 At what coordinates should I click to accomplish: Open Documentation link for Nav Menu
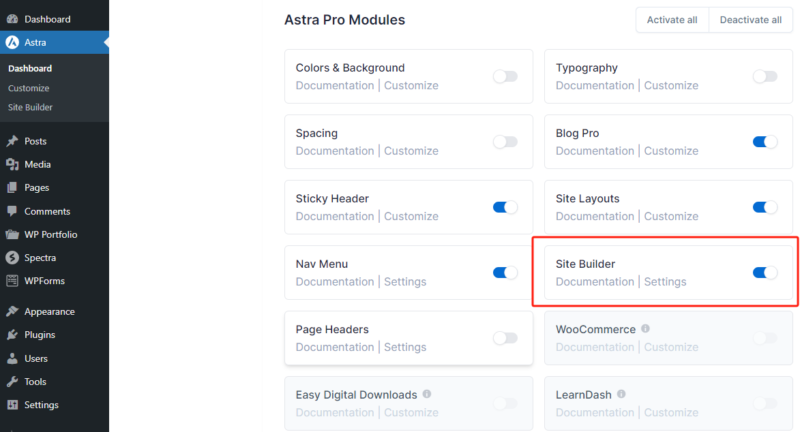[x=335, y=282]
